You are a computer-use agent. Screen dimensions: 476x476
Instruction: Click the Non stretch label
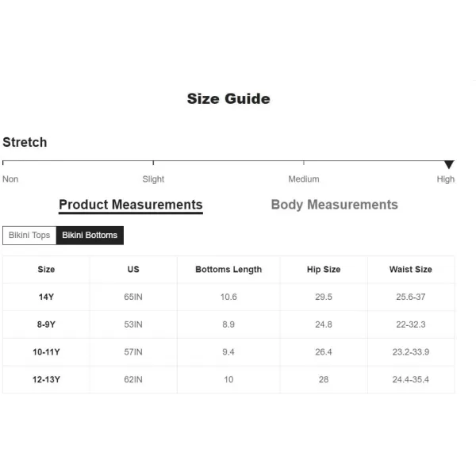pyautogui.click(x=10, y=179)
